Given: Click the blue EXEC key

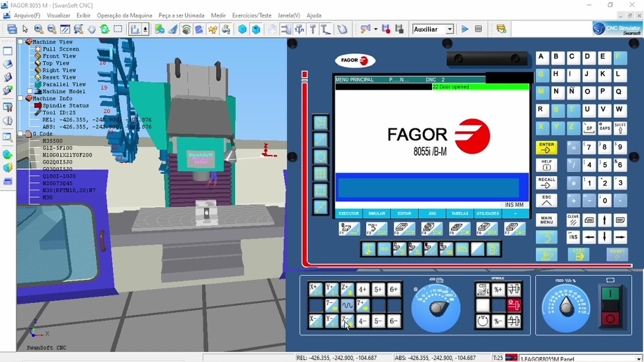Looking at the screenshot, I should tap(579, 254).
